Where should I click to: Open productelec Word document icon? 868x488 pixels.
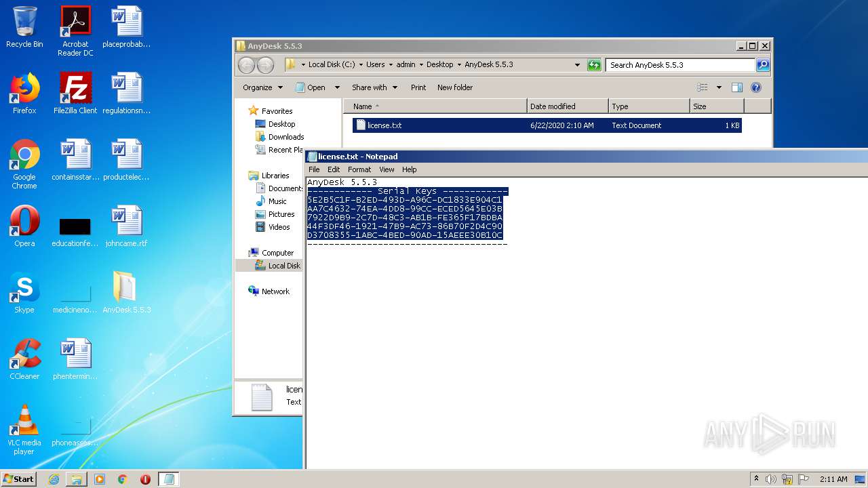tap(127, 160)
